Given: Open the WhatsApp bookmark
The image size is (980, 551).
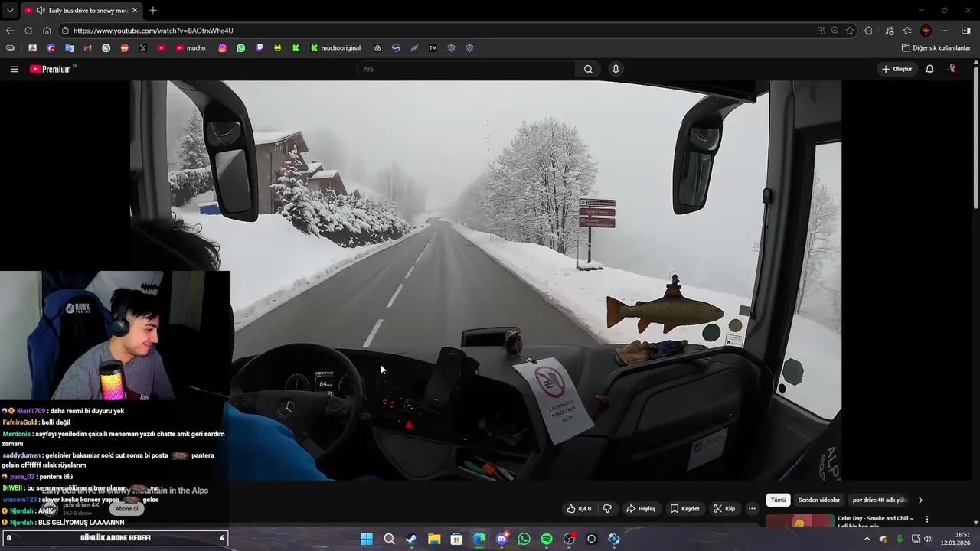Looking at the screenshot, I should 241,47.
